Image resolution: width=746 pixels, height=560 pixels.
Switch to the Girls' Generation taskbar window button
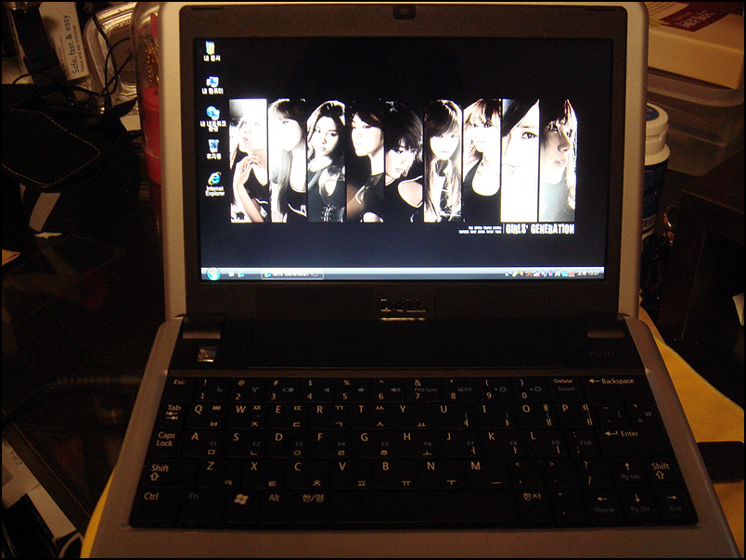pyautogui.click(x=292, y=274)
